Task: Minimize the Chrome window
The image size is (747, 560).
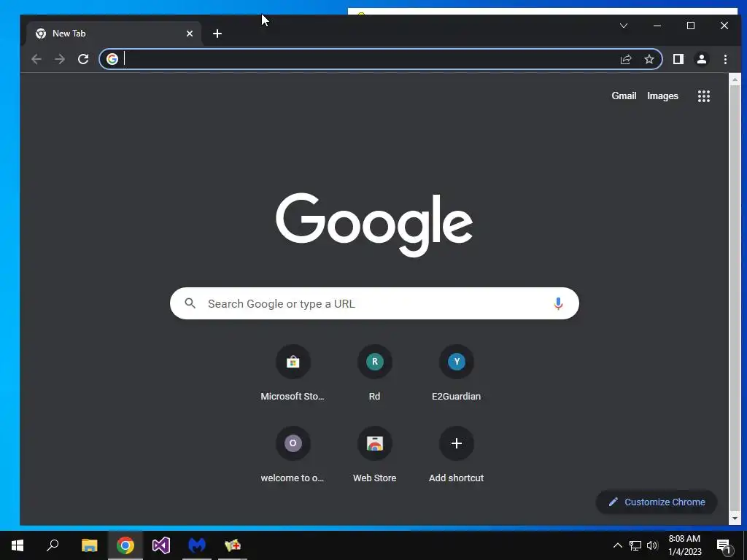Action: pos(657,26)
